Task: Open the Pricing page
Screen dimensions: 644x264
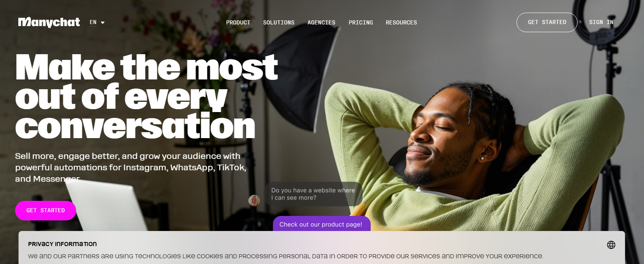Action: [x=360, y=22]
